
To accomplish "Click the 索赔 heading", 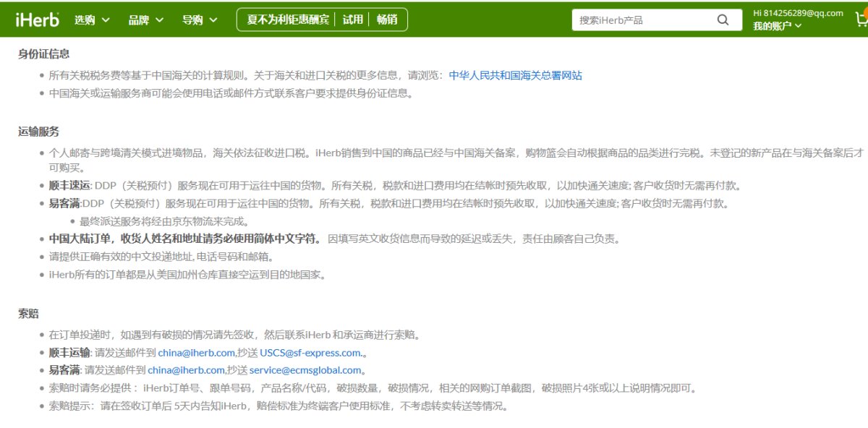I will tap(28, 314).
